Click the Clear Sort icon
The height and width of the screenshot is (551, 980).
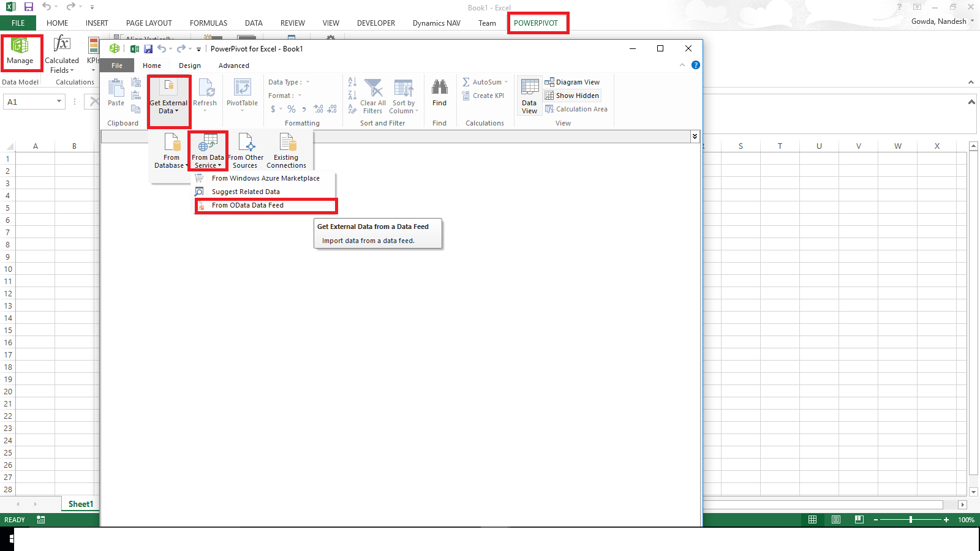[x=352, y=109]
